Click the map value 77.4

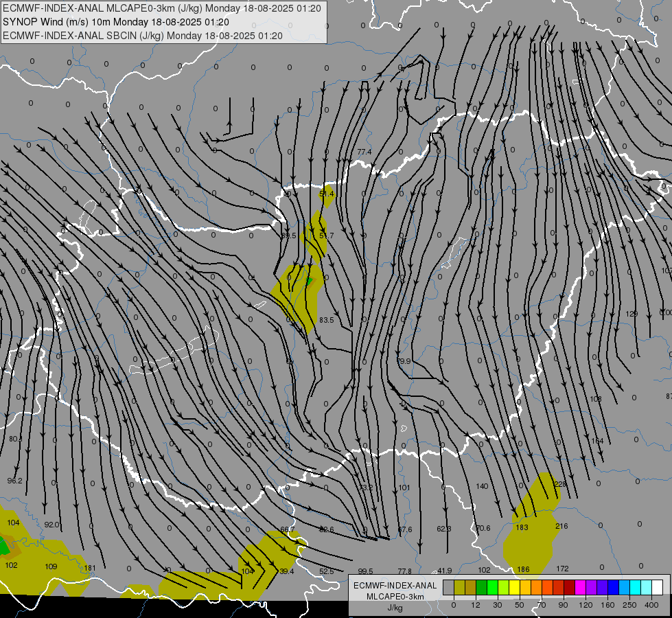click(x=364, y=152)
